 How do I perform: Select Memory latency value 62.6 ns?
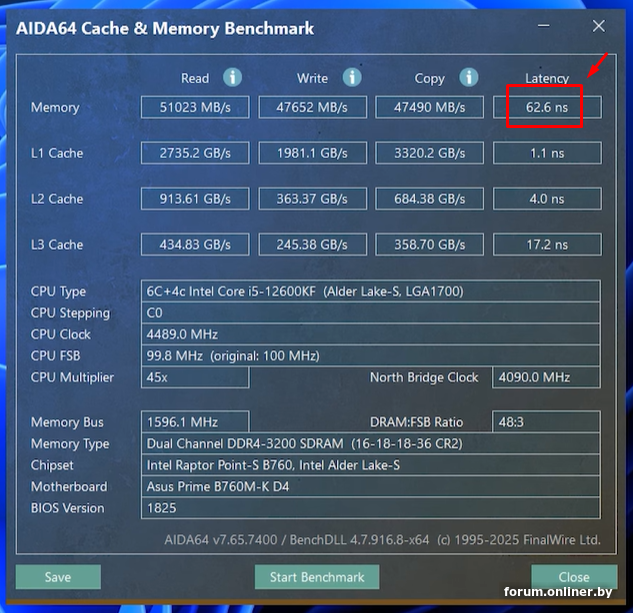tap(547, 107)
